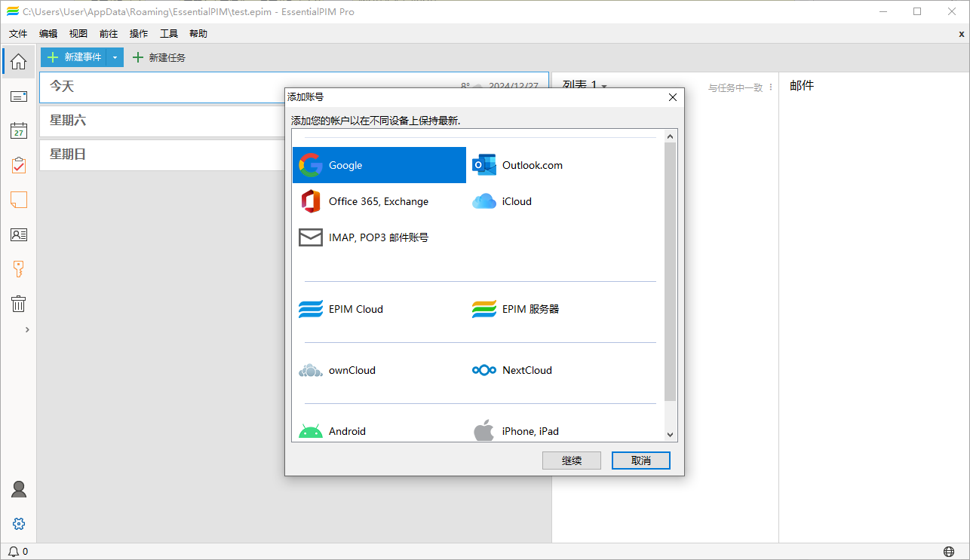Pick the ownCloud sync option
The image size is (970, 560).
click(379, 370)
